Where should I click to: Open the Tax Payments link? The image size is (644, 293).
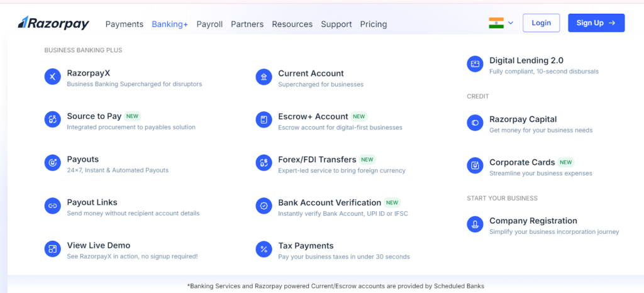306,245
